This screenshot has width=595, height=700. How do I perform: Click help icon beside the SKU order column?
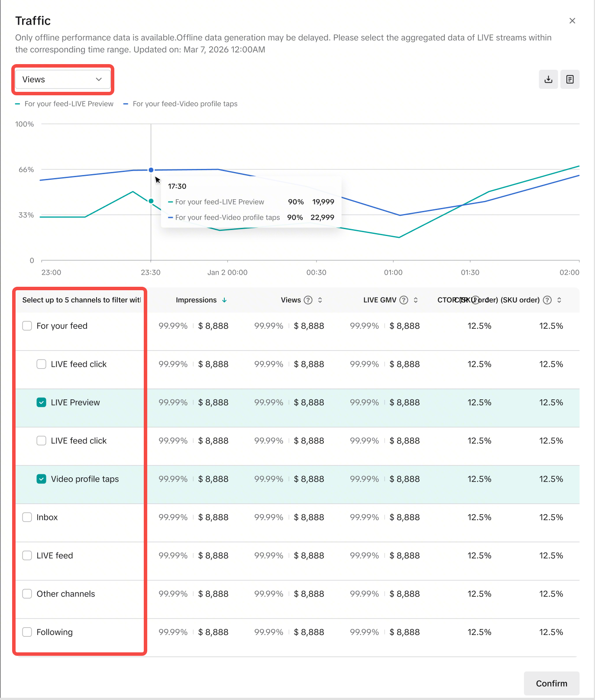(547, 300)
